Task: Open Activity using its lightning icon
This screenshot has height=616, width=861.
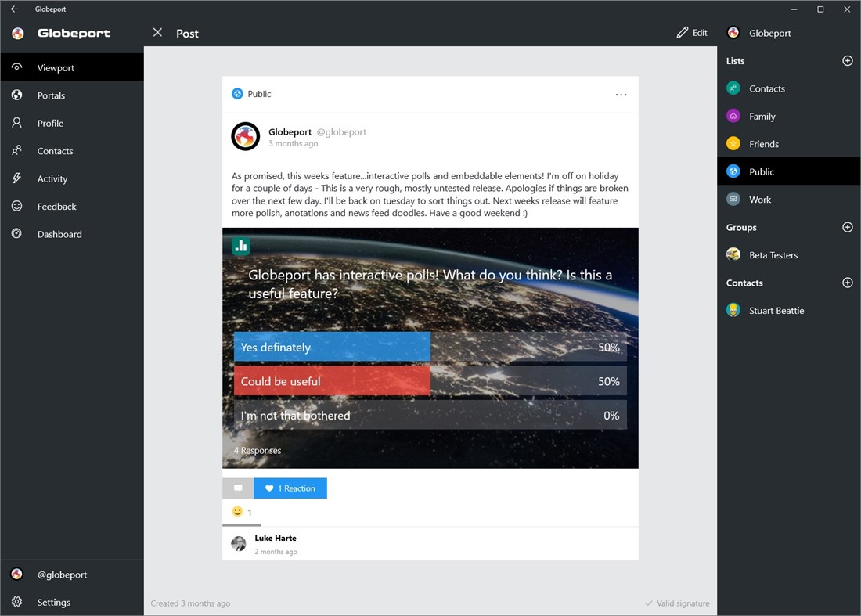Action: pos(16,178)
